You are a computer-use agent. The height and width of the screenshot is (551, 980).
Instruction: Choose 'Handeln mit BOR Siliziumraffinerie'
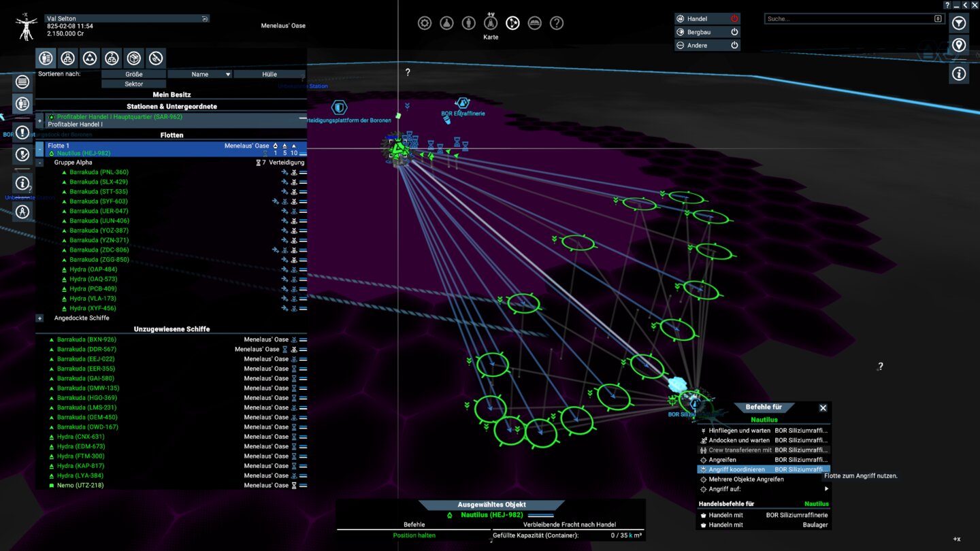click(x=764, y=515)
